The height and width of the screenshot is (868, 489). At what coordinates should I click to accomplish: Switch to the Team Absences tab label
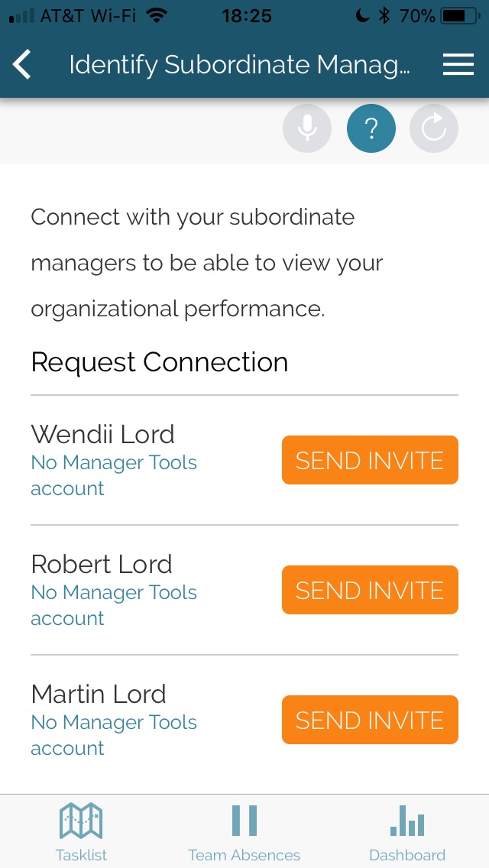(x=244, y=855)
